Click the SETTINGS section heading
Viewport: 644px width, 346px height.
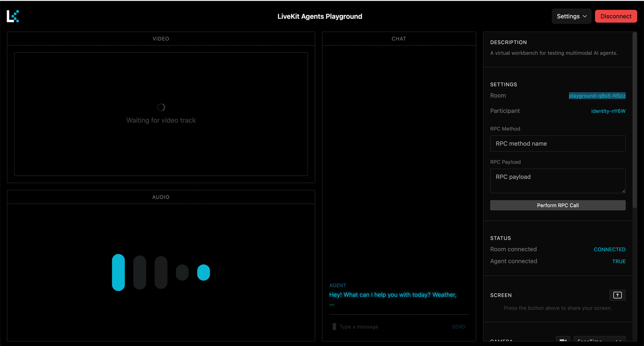[504, 85]
